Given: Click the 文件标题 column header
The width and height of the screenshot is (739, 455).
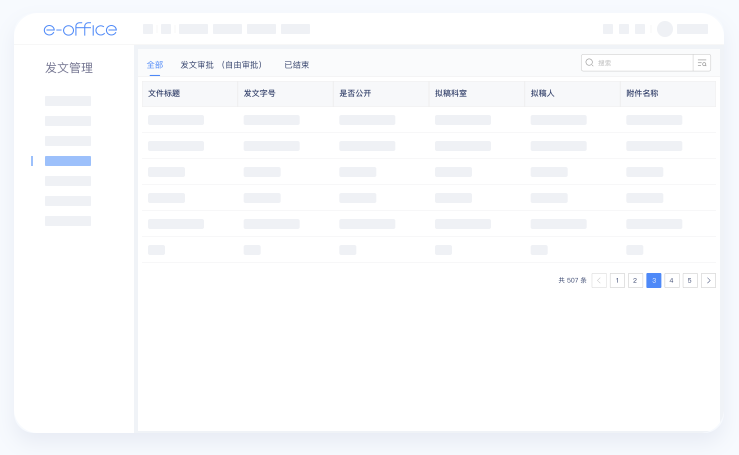Looking at the screenshot, I should [x=164, y=93].
